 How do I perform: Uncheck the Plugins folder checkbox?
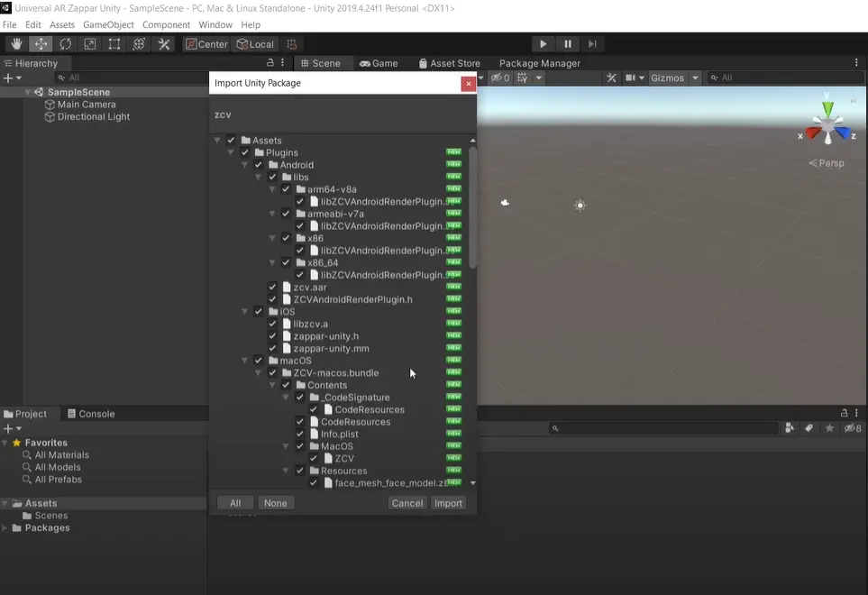pyautogui.click(x=244, y=152)
